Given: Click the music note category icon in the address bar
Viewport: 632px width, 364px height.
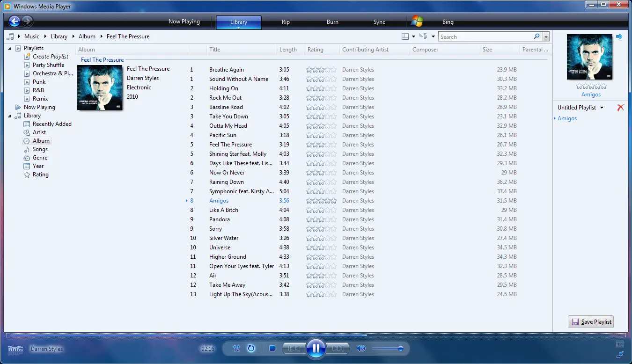Looking at the screenshot, I should [x=10, y=36].
